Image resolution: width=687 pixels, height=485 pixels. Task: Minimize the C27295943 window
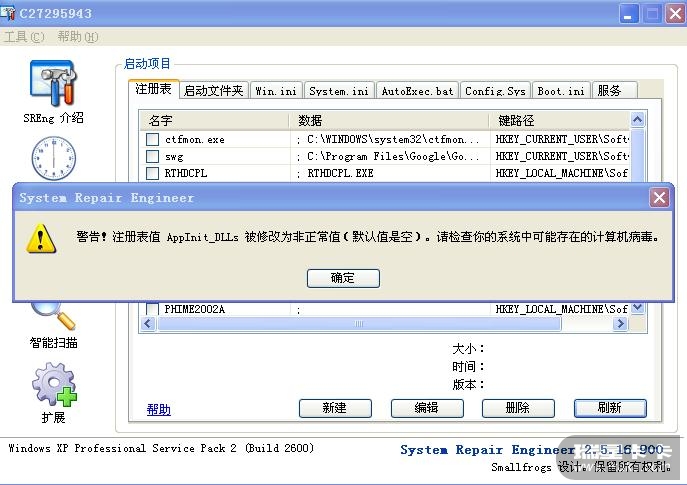click(628, 14)
